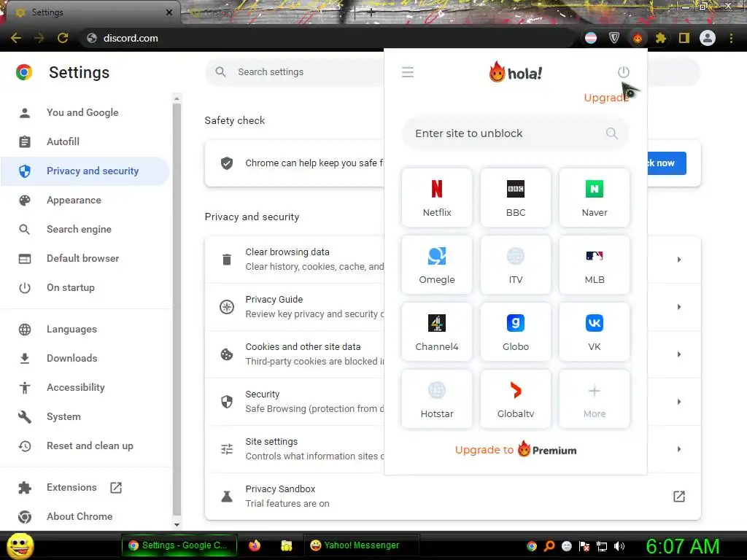Choose the Omegle tile
Image resolution: width=747 pixels, height=560 pixels.
[437, 265]
